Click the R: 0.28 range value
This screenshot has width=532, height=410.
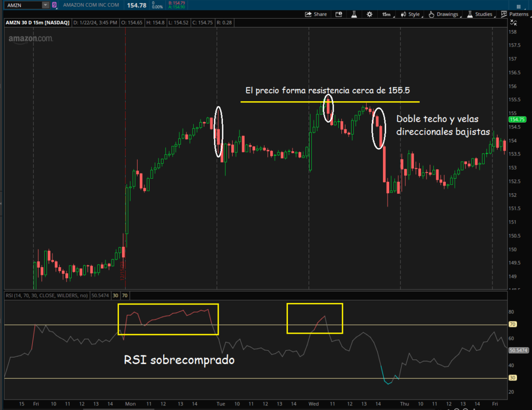[x=224, y=23]
